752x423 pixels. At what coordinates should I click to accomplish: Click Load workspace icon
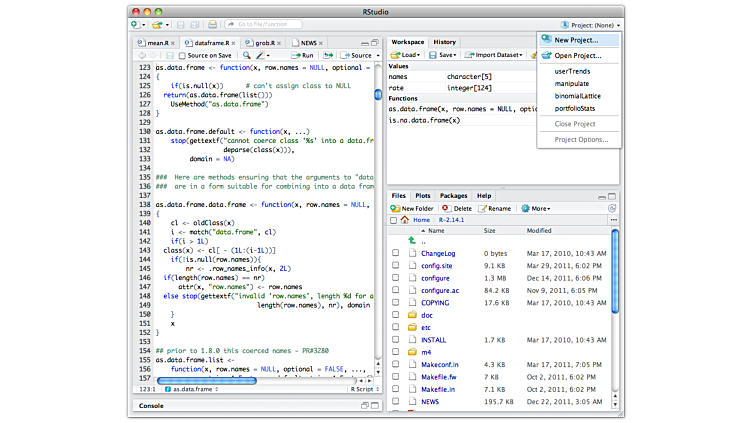[396, 54]
